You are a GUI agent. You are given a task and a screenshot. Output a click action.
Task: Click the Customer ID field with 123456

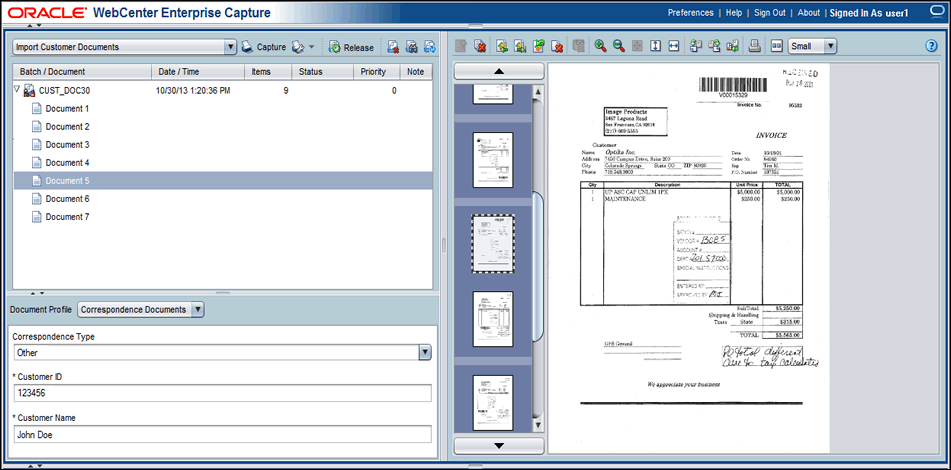click(222, 393)
